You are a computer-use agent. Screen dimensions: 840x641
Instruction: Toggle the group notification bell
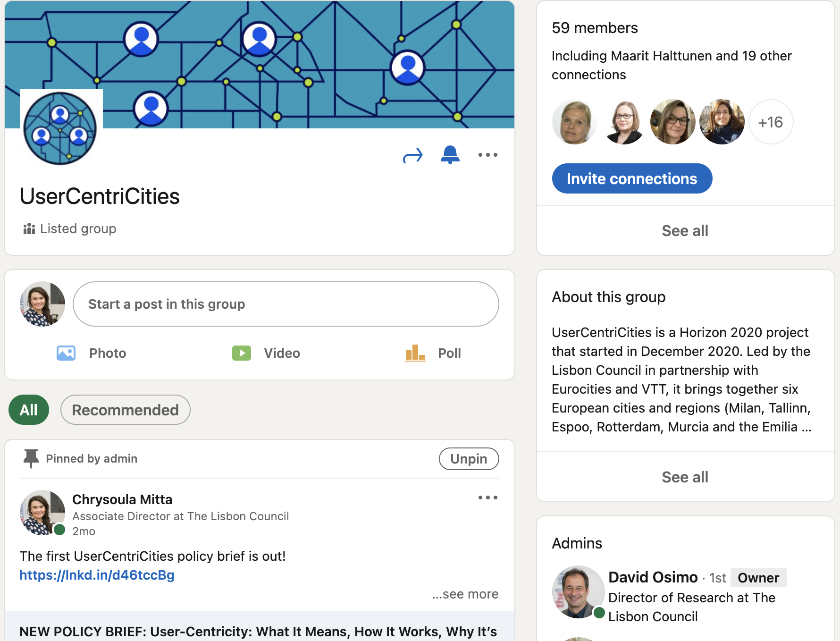pos(450,155)
